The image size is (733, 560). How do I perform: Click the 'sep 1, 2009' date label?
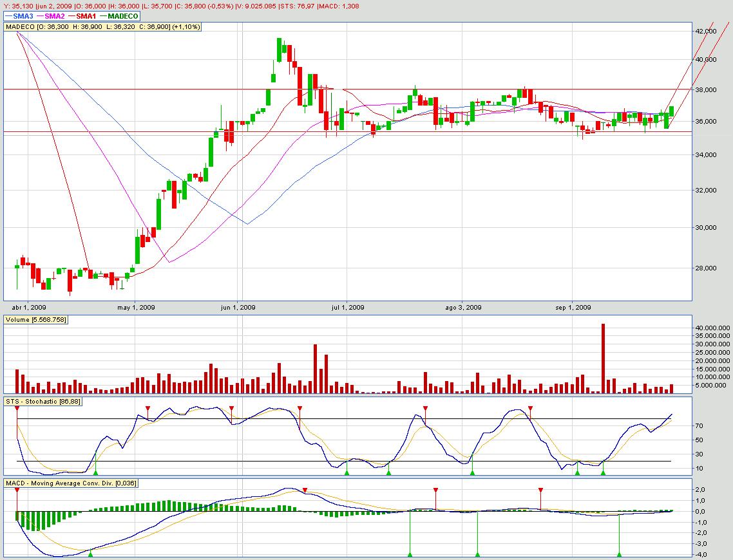click(573, 307)
